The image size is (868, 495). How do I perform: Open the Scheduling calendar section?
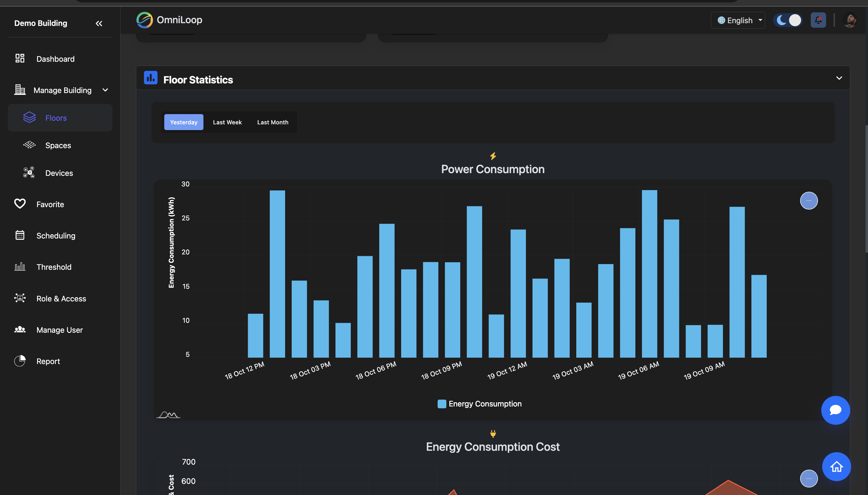(x=56, y=235)
